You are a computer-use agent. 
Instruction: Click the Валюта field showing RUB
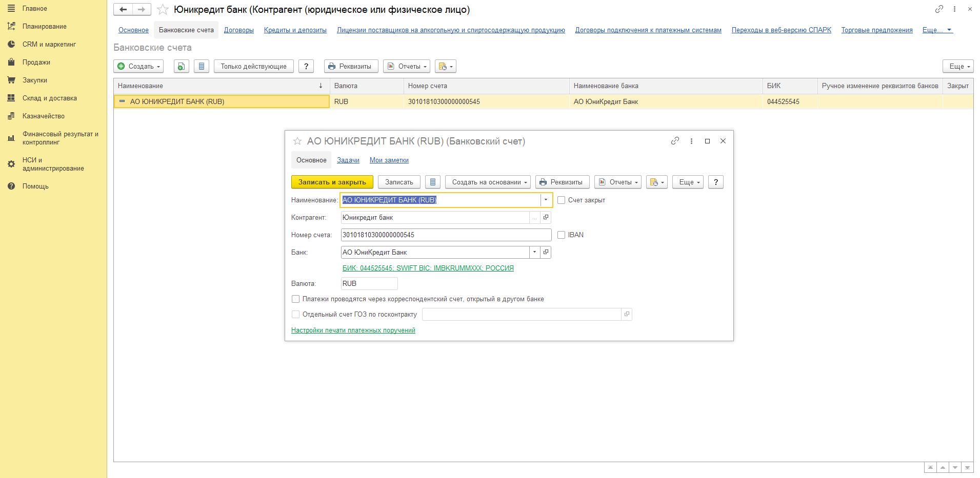coord(369,284)
